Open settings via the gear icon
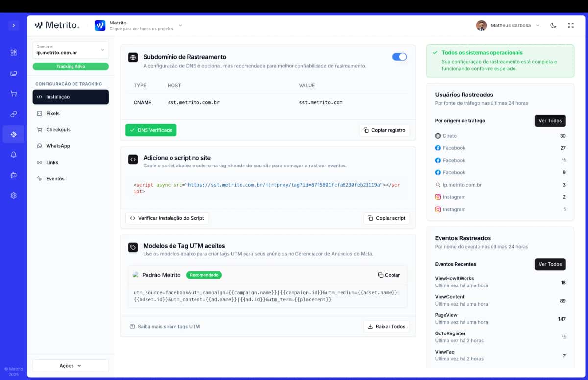 click(x=13, y=195)
